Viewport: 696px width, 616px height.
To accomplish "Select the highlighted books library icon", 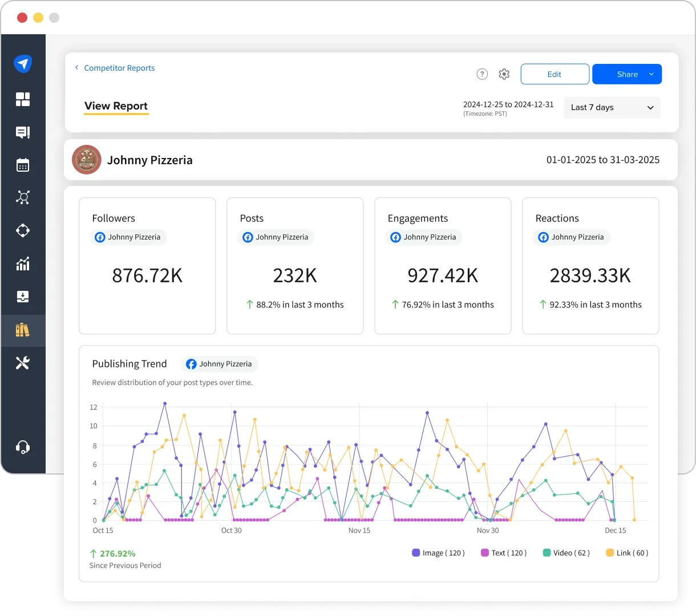I will (x=23, y=330).
